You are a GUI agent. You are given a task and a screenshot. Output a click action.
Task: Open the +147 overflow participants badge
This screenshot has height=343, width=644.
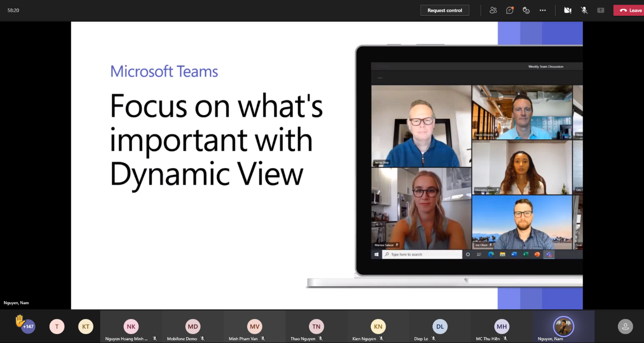click(x=28, y=326)
